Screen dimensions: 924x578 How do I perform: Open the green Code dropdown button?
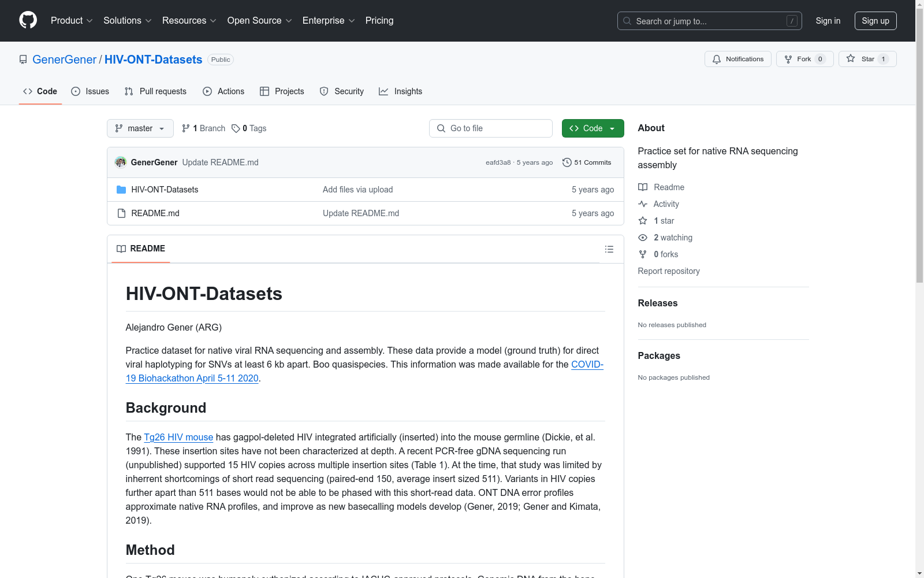tap(593, 128)
